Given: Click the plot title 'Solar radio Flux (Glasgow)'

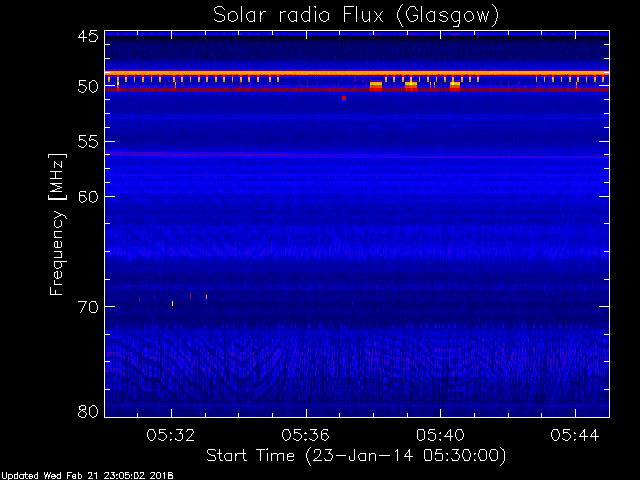Looking at the screenshot, I should [356, 16].
